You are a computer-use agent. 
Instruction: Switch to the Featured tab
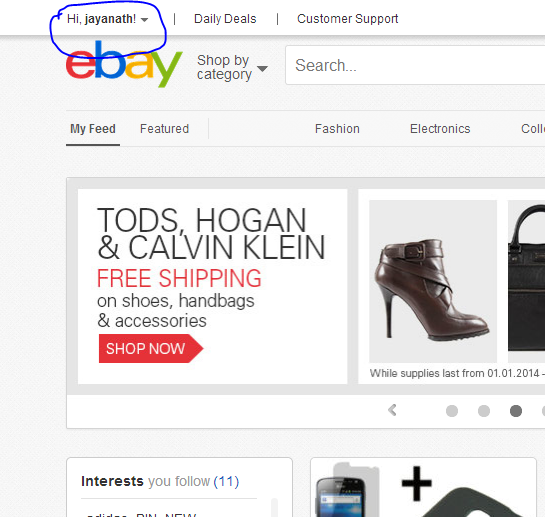click(x=164, y=129)
